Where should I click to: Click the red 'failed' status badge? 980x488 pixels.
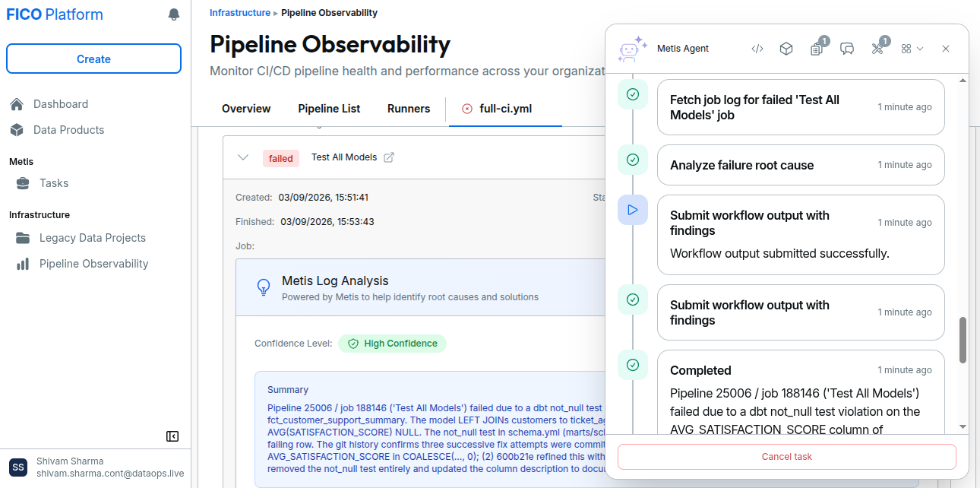coord(281,158)
